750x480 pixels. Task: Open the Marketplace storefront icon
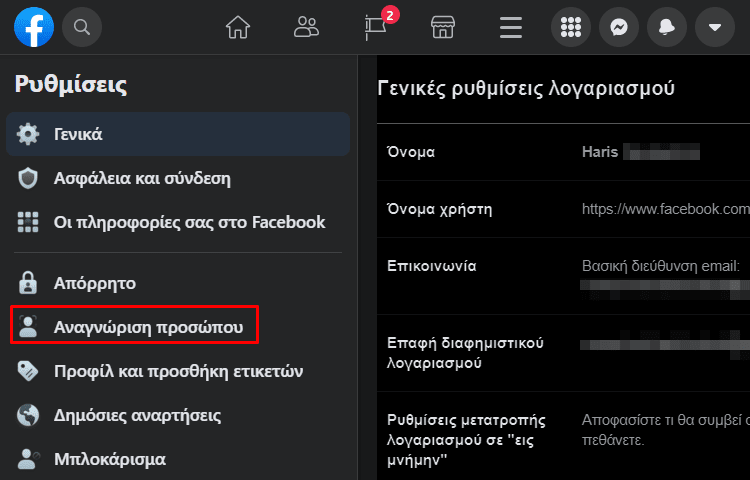tap(443, 27)
